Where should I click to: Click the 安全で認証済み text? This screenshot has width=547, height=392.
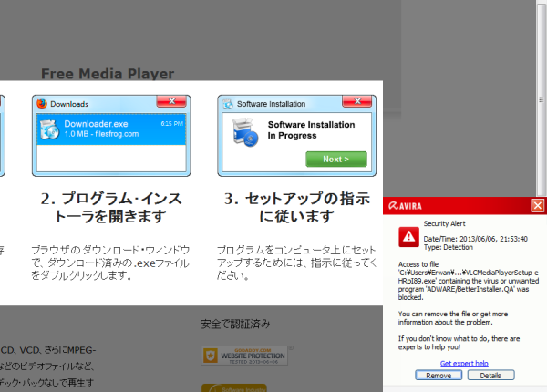[x=235, y=324]
